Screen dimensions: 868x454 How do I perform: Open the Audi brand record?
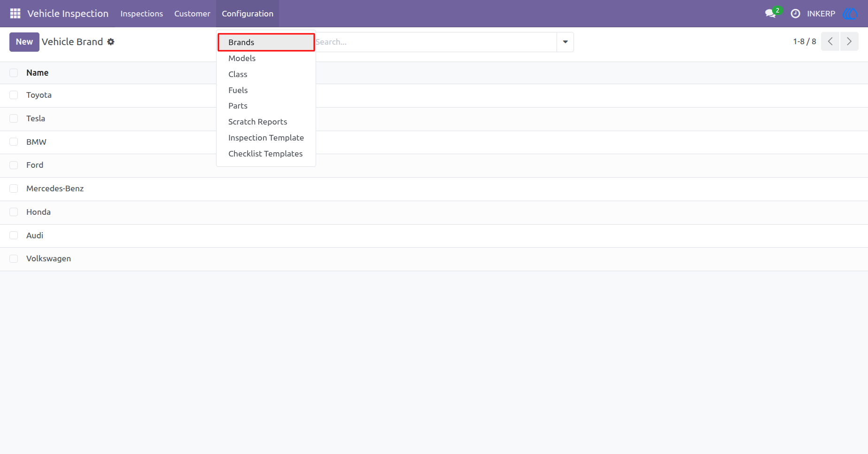click(35, 235)
